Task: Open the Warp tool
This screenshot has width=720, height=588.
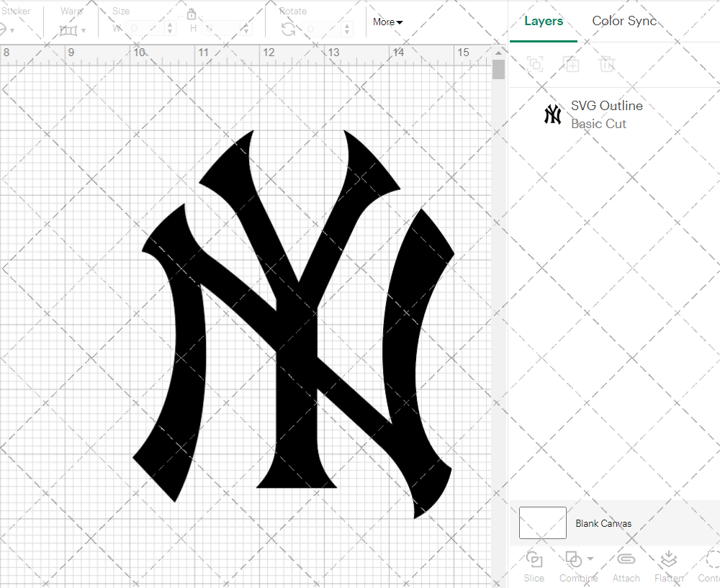Action: [x=70, y=30]
